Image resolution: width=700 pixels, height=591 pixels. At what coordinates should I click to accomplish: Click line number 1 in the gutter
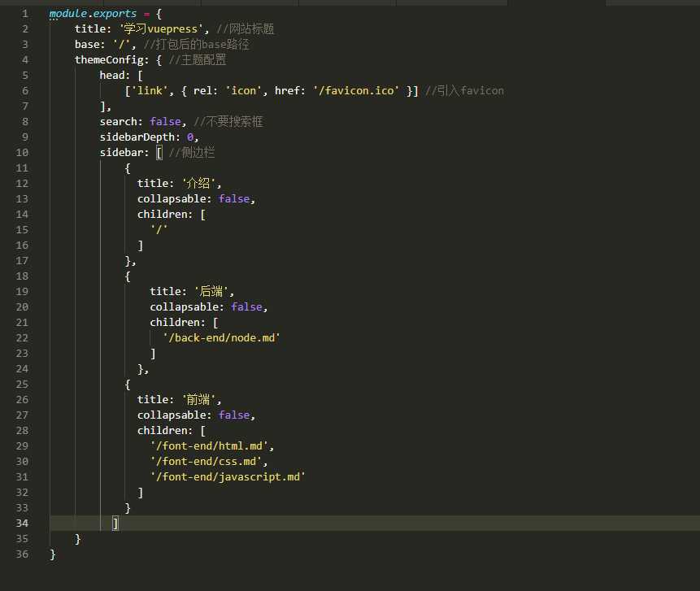coord(25,14)
